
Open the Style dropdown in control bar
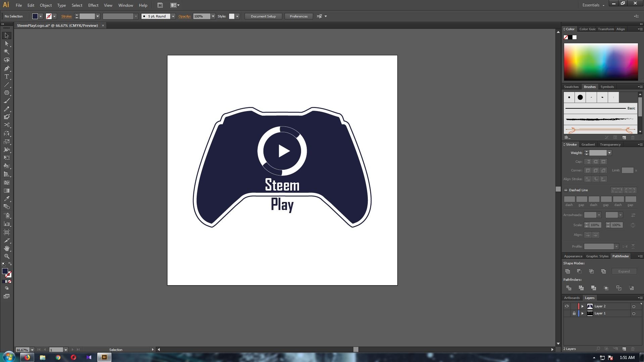click(237, 16)
